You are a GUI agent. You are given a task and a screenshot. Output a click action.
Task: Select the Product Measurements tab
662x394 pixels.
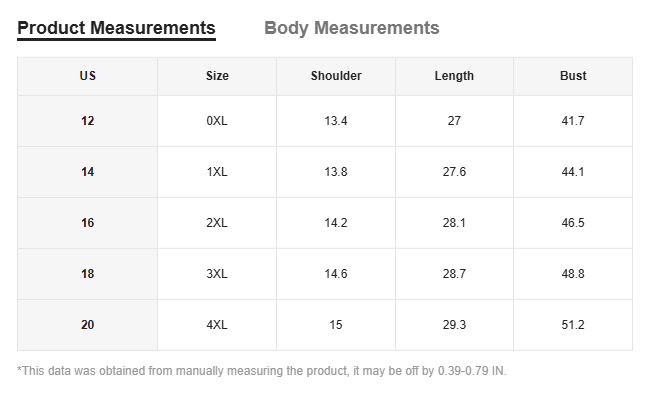(x=116, y=28)
